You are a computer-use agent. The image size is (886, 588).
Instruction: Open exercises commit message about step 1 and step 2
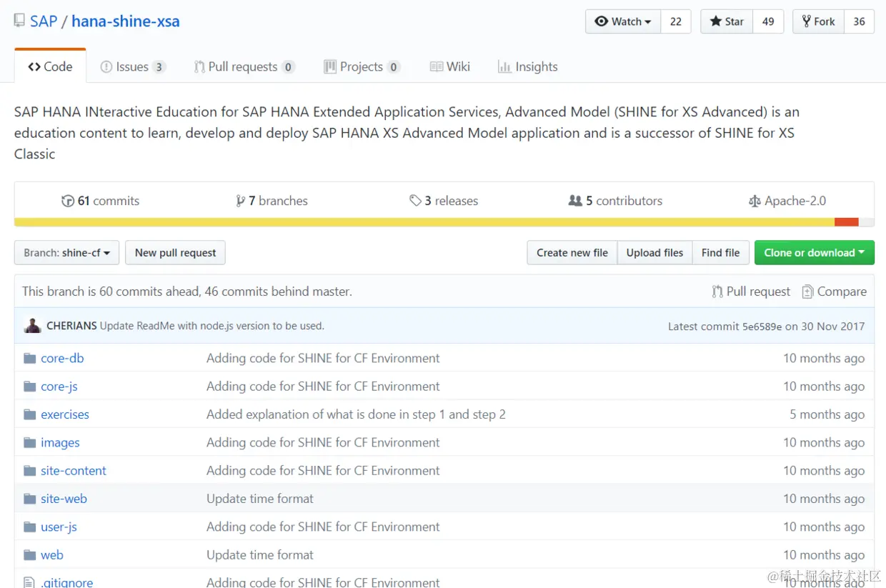[x=356, y=414]
